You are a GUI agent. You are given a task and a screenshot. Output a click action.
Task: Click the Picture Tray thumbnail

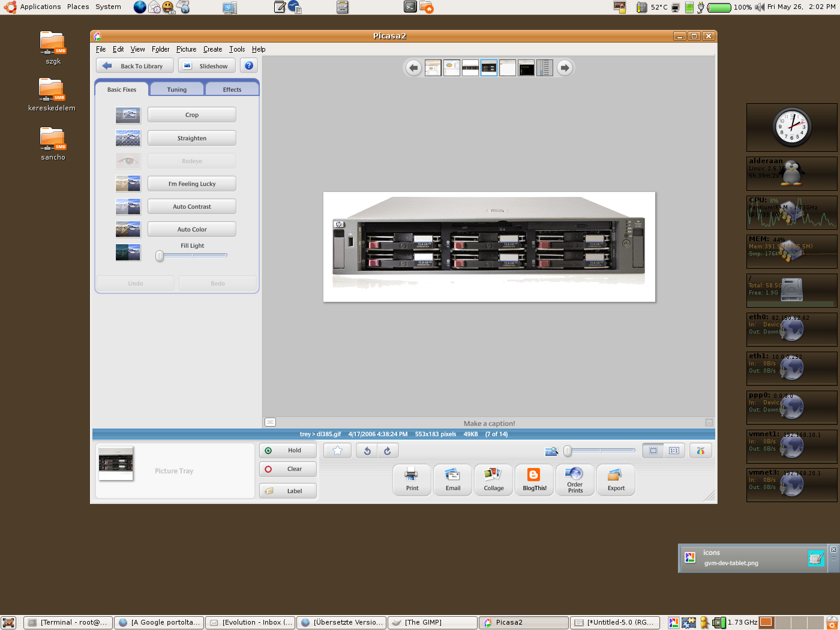tap(116, 463)
